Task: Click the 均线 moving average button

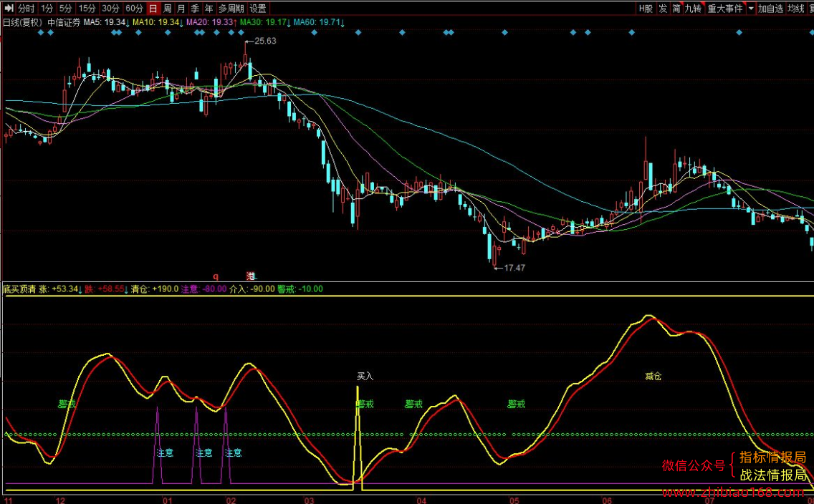Action: coord(796,9)
